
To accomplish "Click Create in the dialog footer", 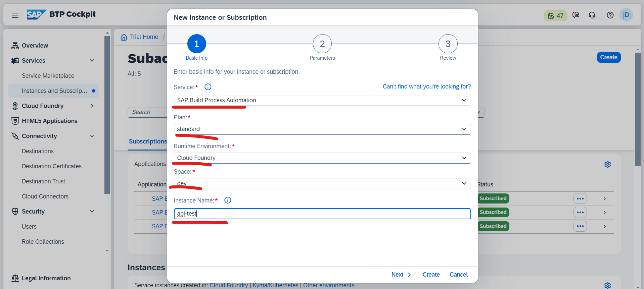I will pyautogui.click(x=431, y=275).
